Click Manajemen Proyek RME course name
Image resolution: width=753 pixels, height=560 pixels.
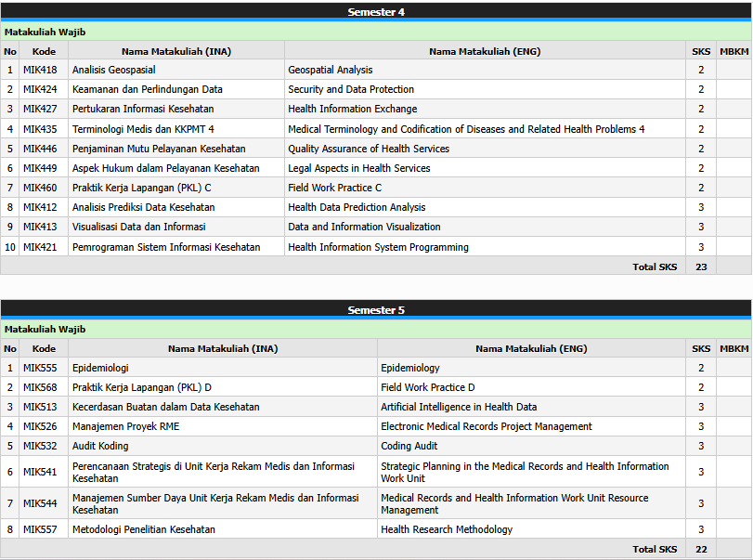[125, 426]
